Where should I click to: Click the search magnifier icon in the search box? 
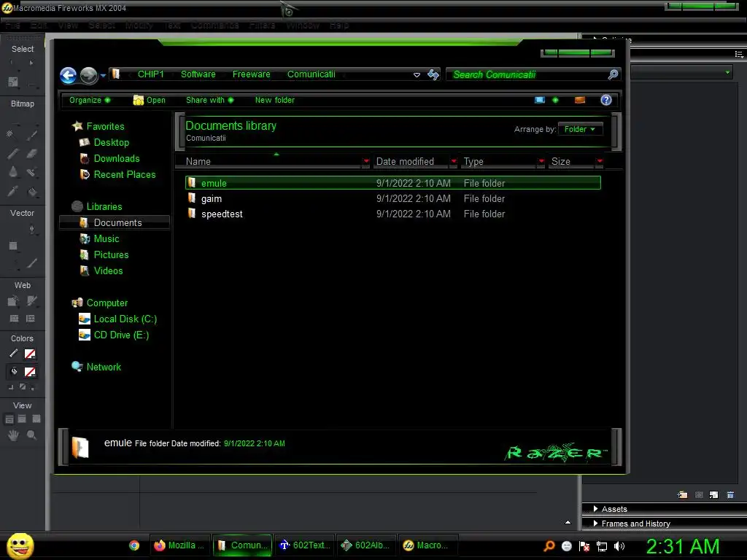coord(613,74)
